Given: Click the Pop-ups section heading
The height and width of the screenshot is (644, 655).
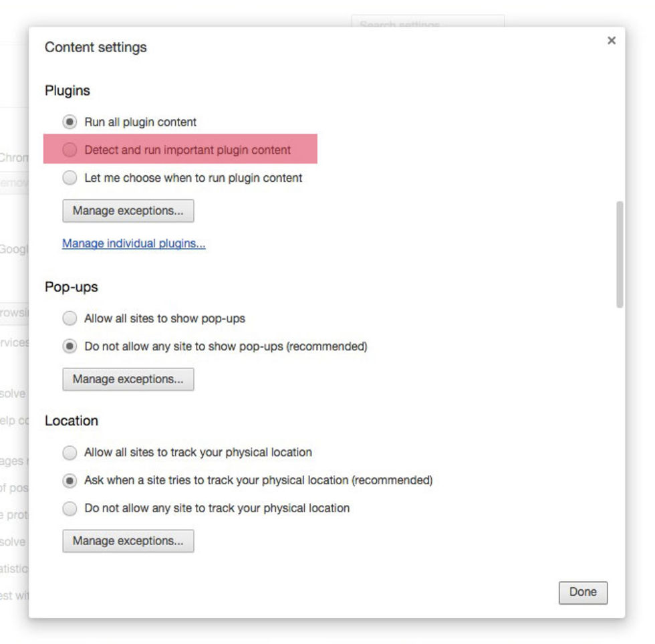Looking at the screenshot, I should coord(72,288).
